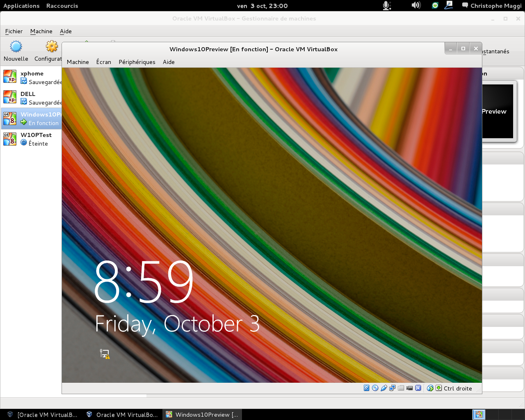Click the chat bubble icon beside Christophe Maggi
Viewport: 525px width, 420px height.
[x=465, y=5]
